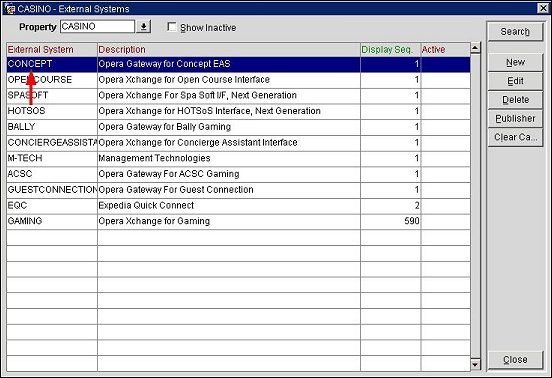
Task: Click 'Opera Gateway For Guest Connection' description
Action: [x=176, y=190]
